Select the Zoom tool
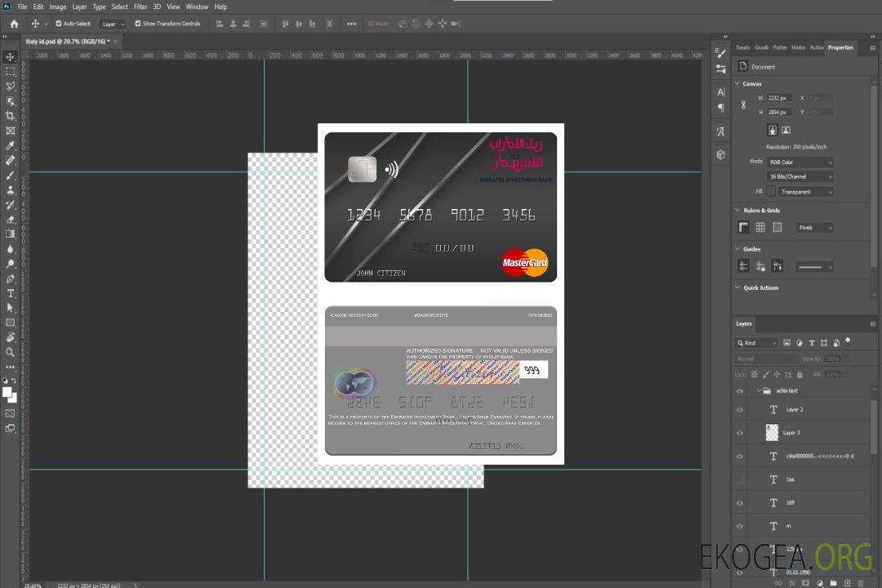This screenshot has height=588, width=882. [10, 352]
